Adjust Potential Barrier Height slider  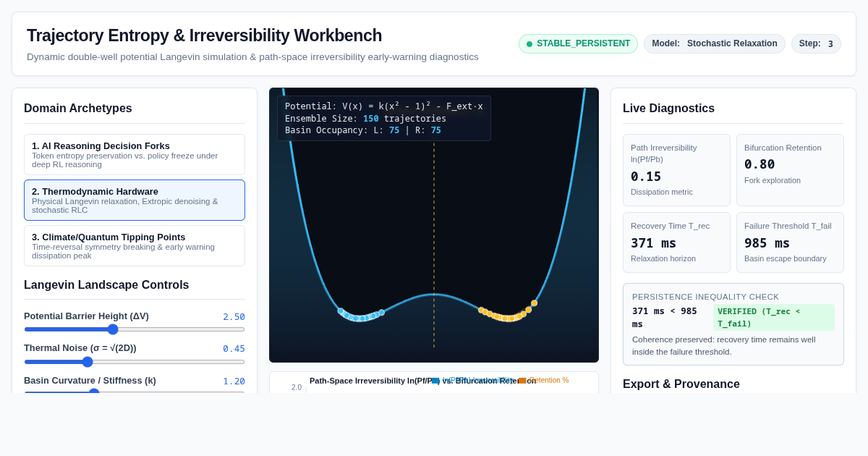coord(135,329)
